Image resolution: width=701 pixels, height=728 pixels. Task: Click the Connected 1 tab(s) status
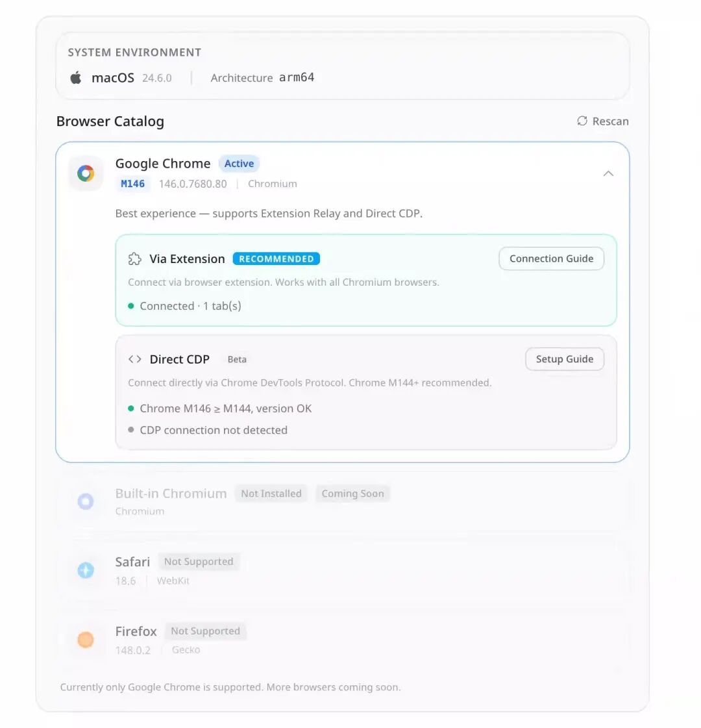pos(190,306)
